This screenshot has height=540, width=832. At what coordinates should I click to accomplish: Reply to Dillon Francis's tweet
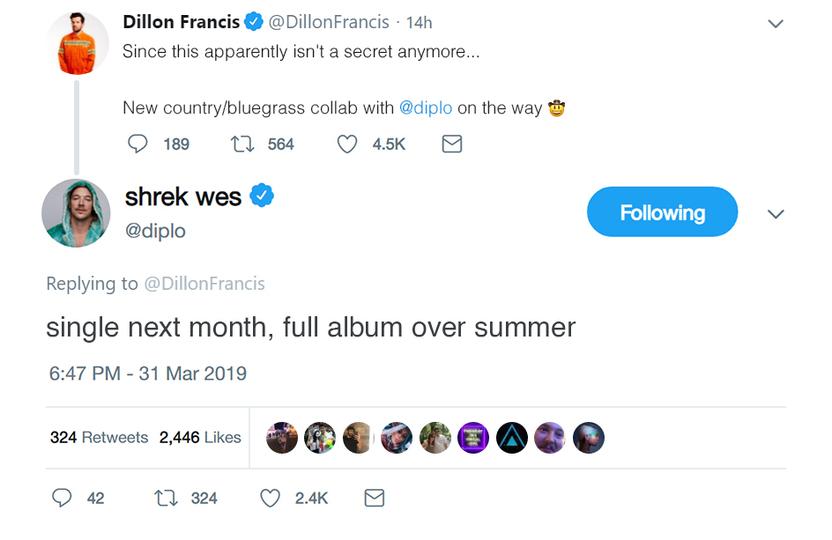pyautogui.click(x=139, y=144)
